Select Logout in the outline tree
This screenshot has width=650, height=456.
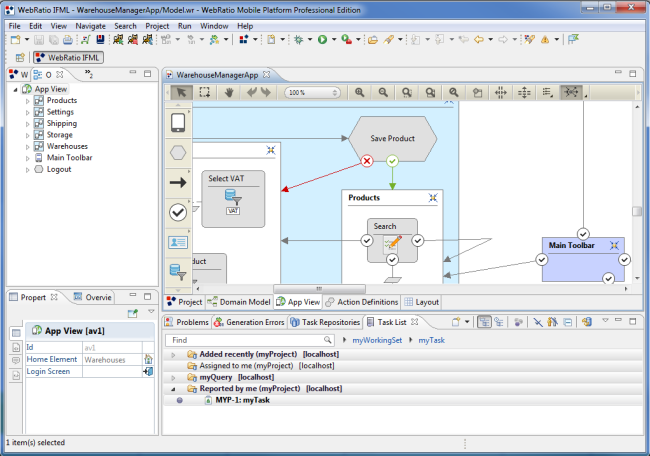59,170
